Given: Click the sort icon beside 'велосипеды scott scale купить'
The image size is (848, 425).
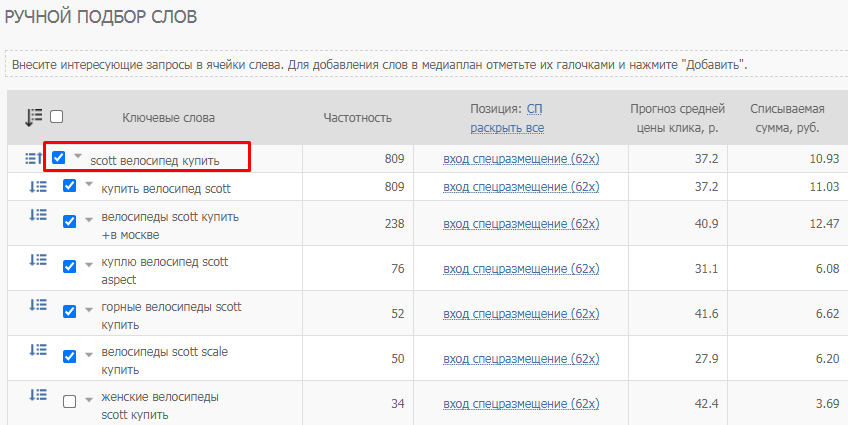Looking at the screenshot, I should click(38, 350).
